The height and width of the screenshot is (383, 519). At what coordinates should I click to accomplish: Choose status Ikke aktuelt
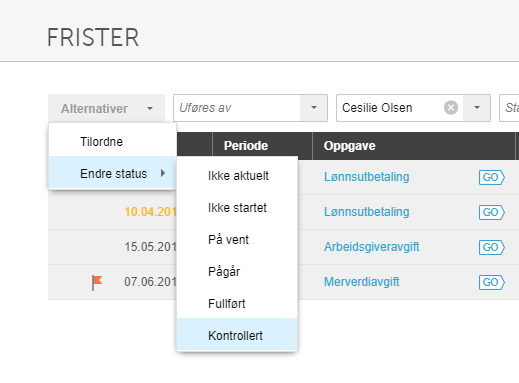[x=237, y=176]
